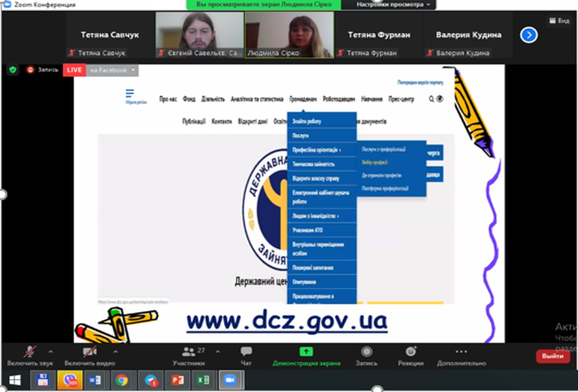The height and width of the screenshot is (392, 578).
Task: Click the Record icon in Zoom toolbar
Action: tap(366, 352)
